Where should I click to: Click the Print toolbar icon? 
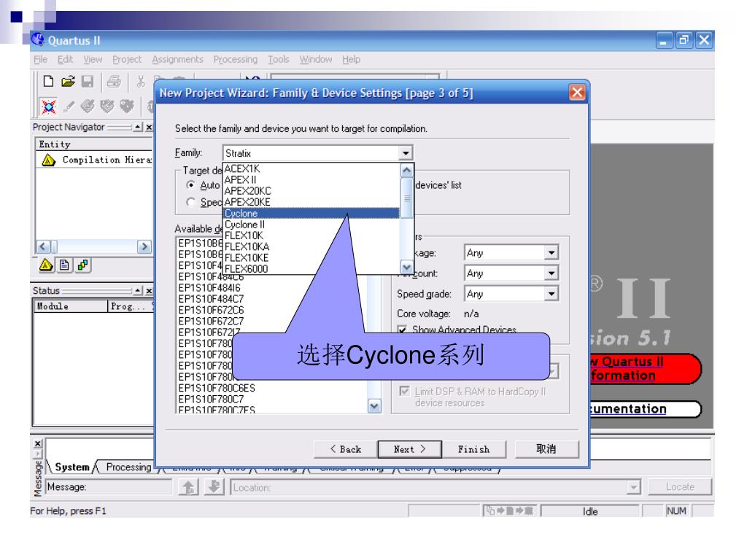[x=114, y=82]
